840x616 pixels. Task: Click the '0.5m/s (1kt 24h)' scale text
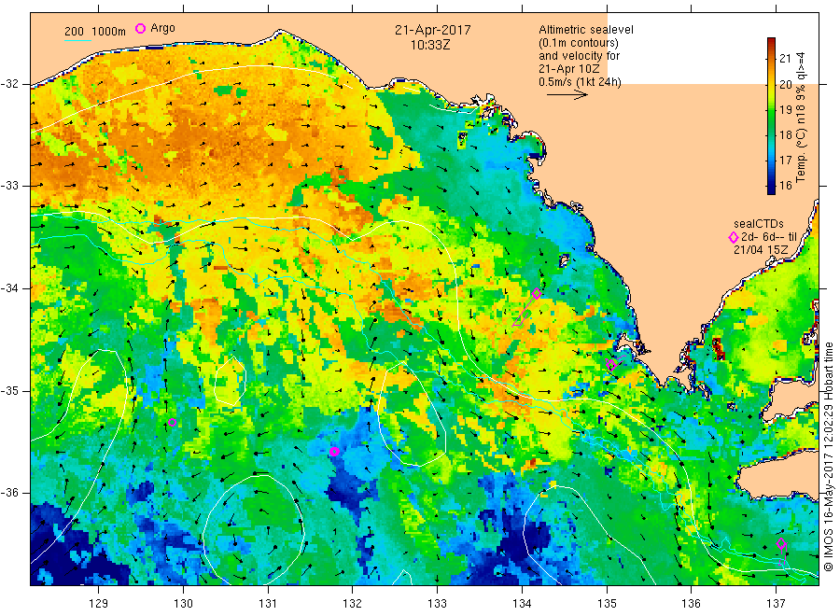[x=581, y=82]
